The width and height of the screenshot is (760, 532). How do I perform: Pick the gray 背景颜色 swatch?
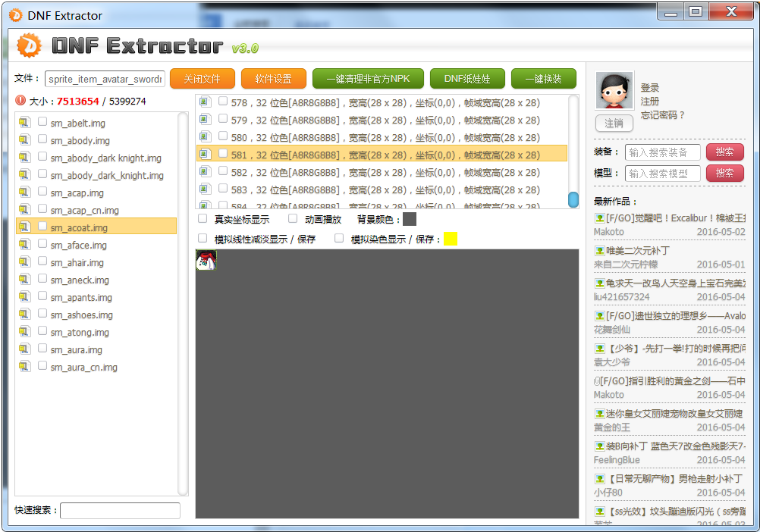410,219
